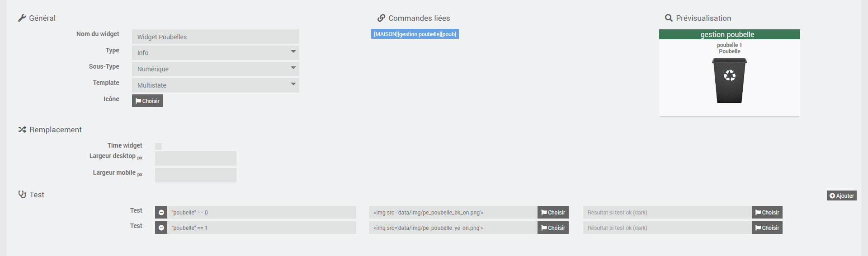Remove the "poubelle" == 1 test row
Viewport: 868px width, 256px height.
click(161, 228)
